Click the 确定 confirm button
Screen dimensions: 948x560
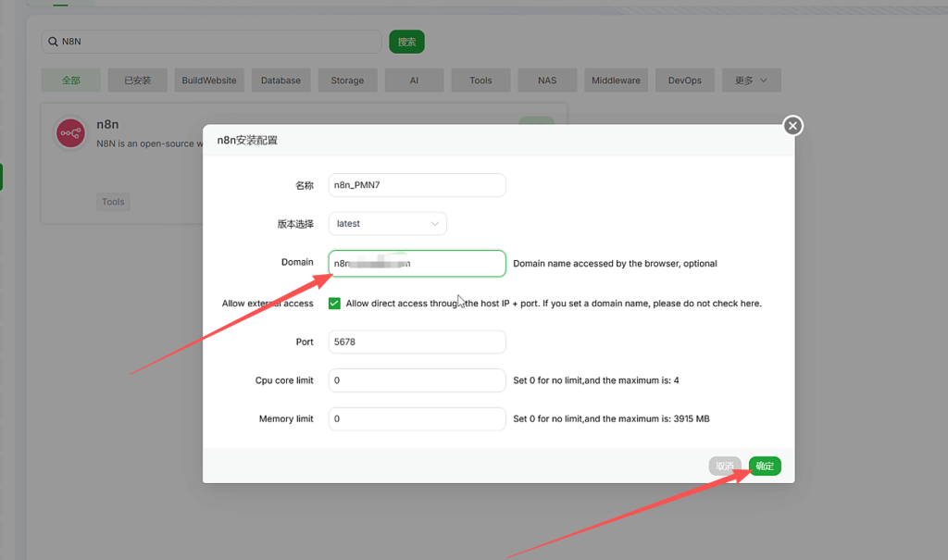(x=765, y=467)
